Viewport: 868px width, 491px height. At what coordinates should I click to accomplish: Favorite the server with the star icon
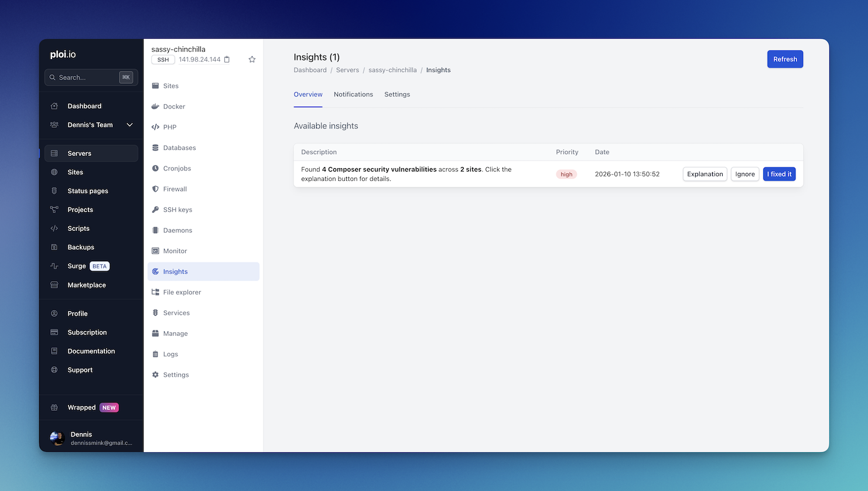click(x=252, y=60)
